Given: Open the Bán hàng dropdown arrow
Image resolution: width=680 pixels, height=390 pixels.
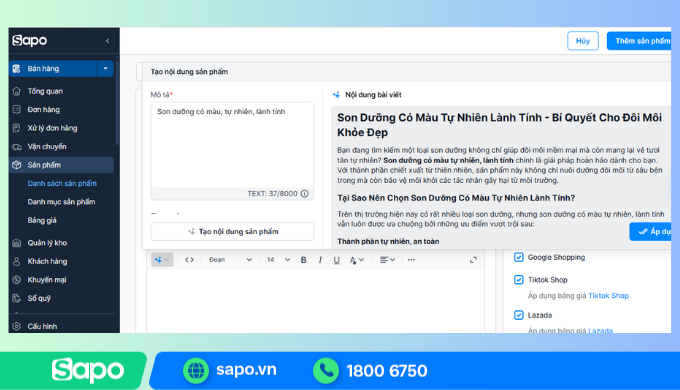Looking at the screenshot, I should click(x=105, y=69).
